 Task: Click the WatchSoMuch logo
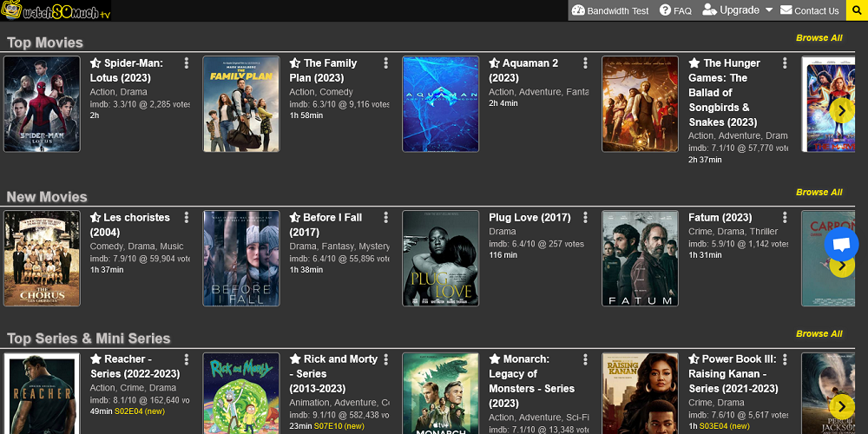click(x=56, y=10)
